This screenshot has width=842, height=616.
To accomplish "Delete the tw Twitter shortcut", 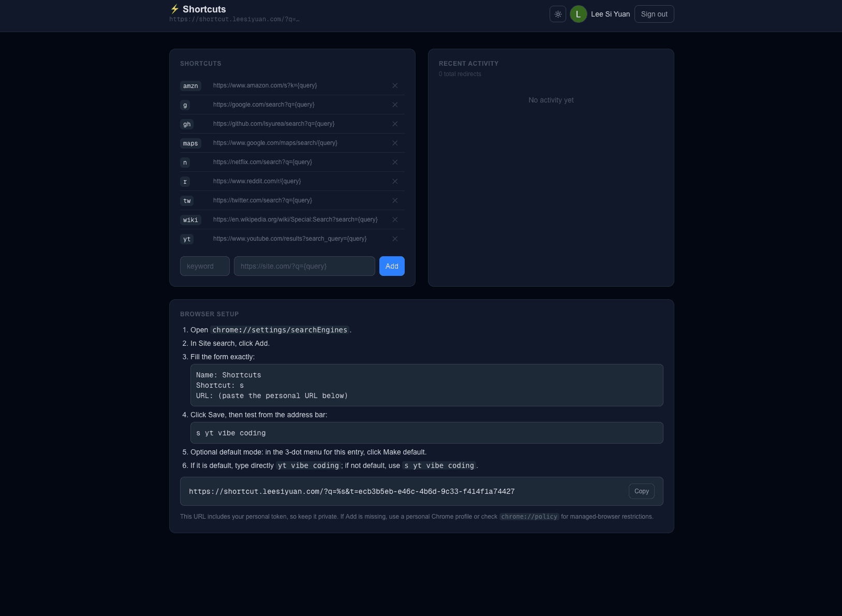I will coord(394,200).
